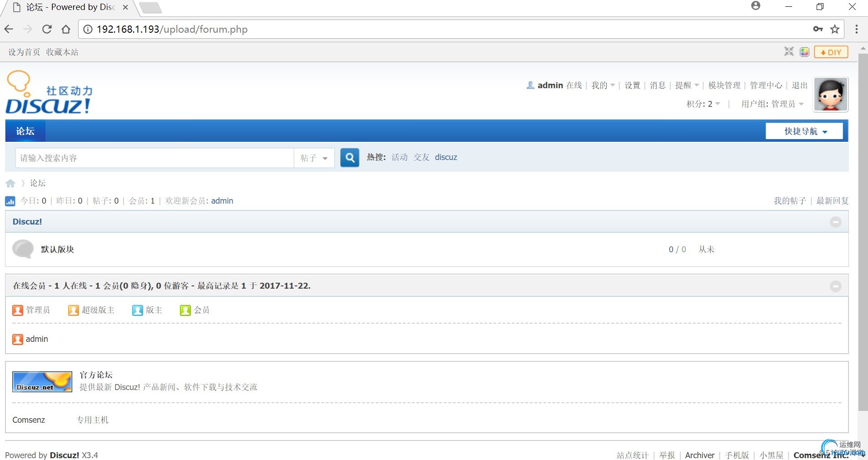Image resolution: width=868 pixels, height=460 pixels.
Task: Open the 快捷导航 quick navigation dropdown
Action: [x=804, y=131]
